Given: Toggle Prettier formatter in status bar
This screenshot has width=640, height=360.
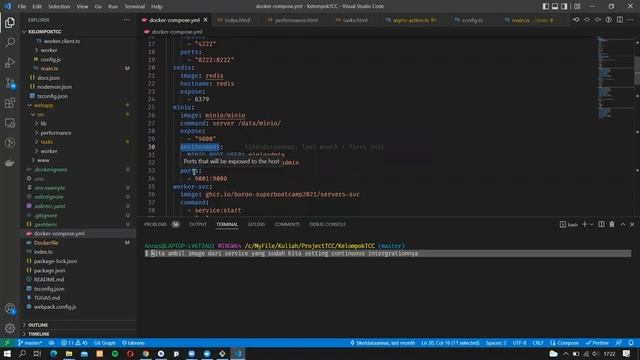Looking at the screenshot, I should pyautogui.click(x=597, y=343).
